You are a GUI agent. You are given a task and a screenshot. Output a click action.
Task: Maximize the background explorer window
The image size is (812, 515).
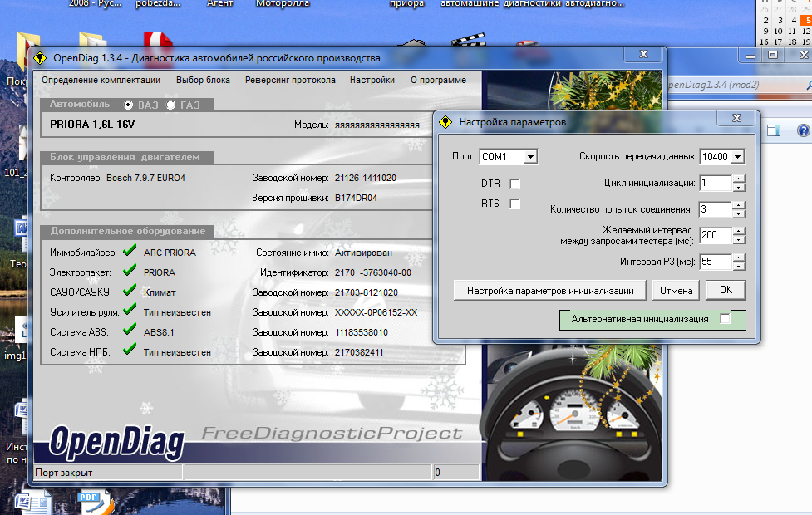pyautogui.click(x=773, y=55)
